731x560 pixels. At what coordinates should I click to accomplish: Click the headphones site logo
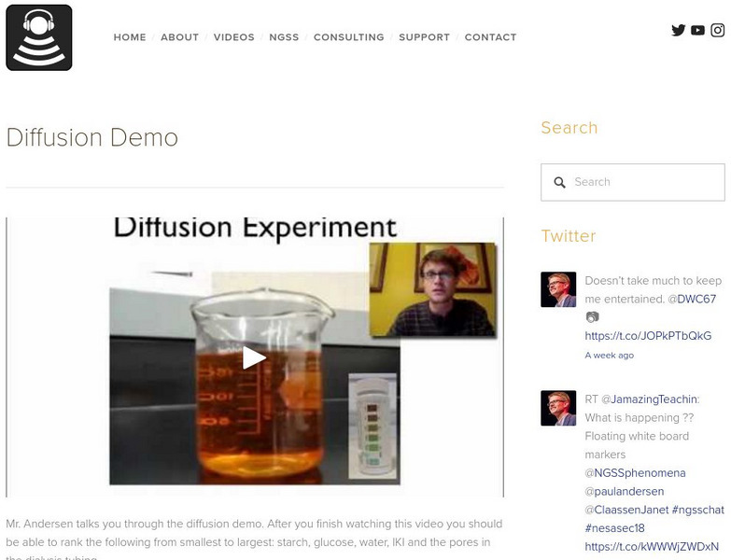[39, 37]
